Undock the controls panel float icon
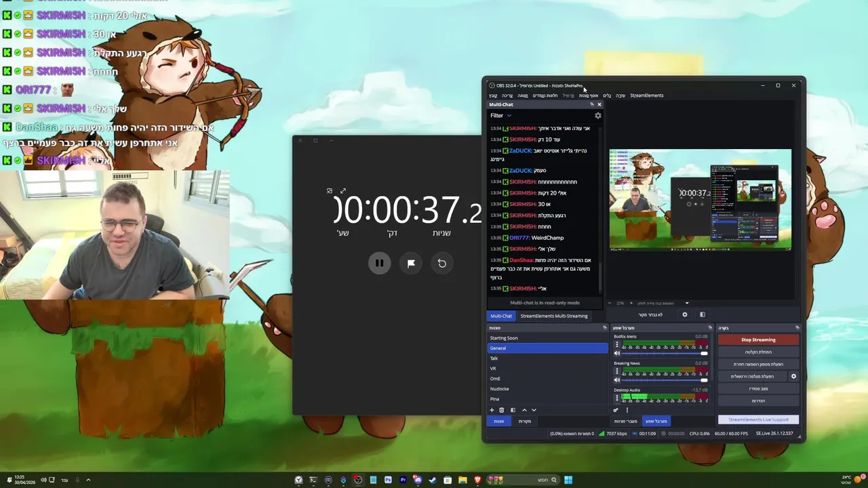 coord(797,328)
